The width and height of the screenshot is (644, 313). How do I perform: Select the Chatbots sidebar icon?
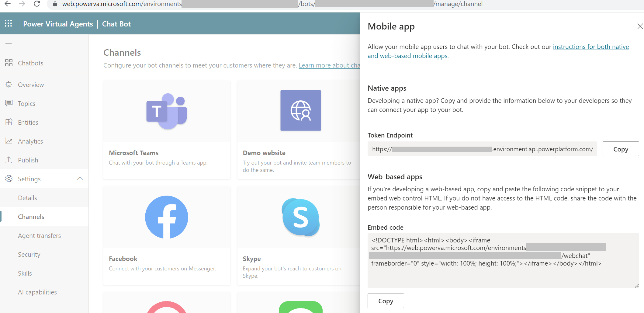pyautogui.click(x=9, y=63)
